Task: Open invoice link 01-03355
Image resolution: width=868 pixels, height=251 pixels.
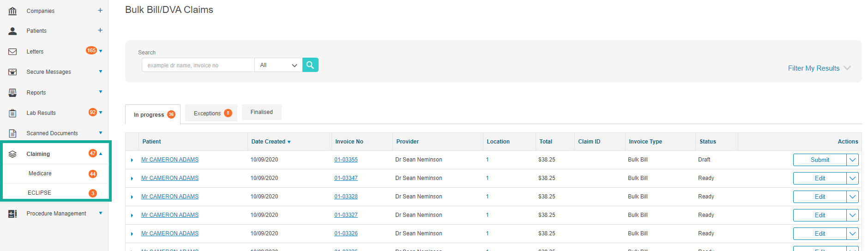Action: click(346, 160)
